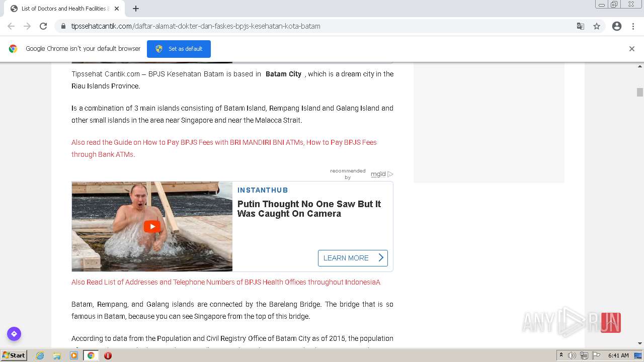
Task: Go back using the browser back arrow
Action: point(11,26)
